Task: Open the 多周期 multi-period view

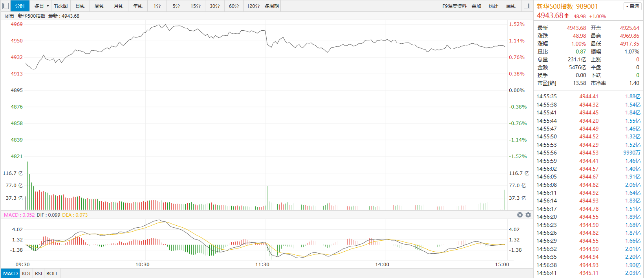Action: pos(272,6)
